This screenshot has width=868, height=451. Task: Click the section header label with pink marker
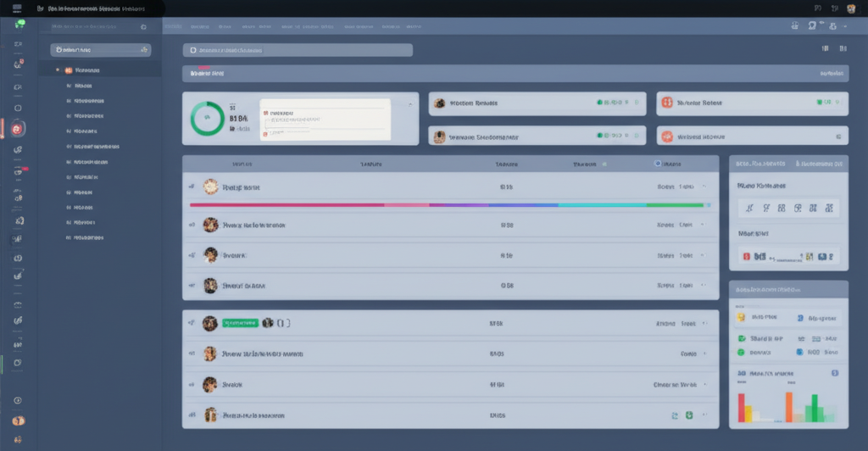click(x=207, y=73)
